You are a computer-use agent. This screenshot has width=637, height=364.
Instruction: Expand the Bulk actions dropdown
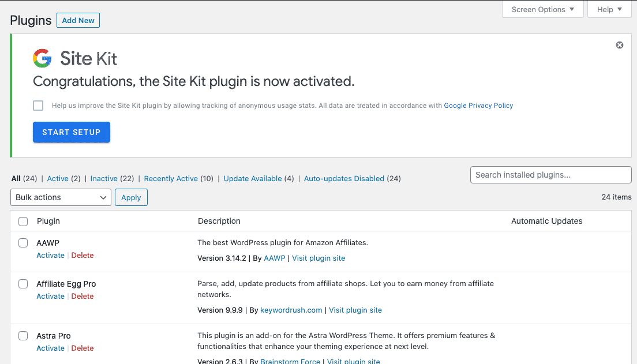[x=61, y=197]
